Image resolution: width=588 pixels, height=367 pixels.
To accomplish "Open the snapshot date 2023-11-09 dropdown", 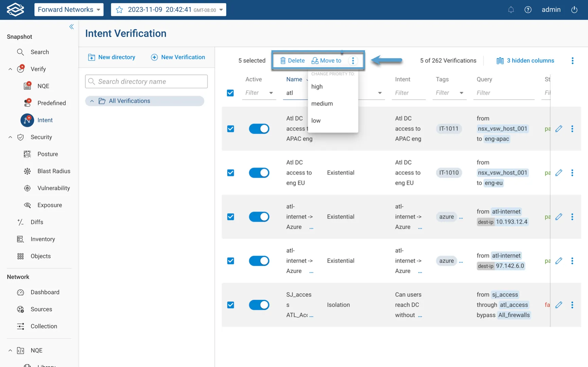I will (x=168, y=10).
